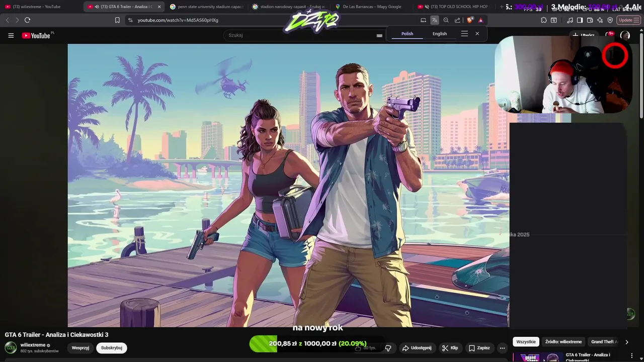The width and height of the screenshot is (644, 362).
Task: Open the YouTube account avatar menu
Action: pyautogui.click(x=625, y=35)
